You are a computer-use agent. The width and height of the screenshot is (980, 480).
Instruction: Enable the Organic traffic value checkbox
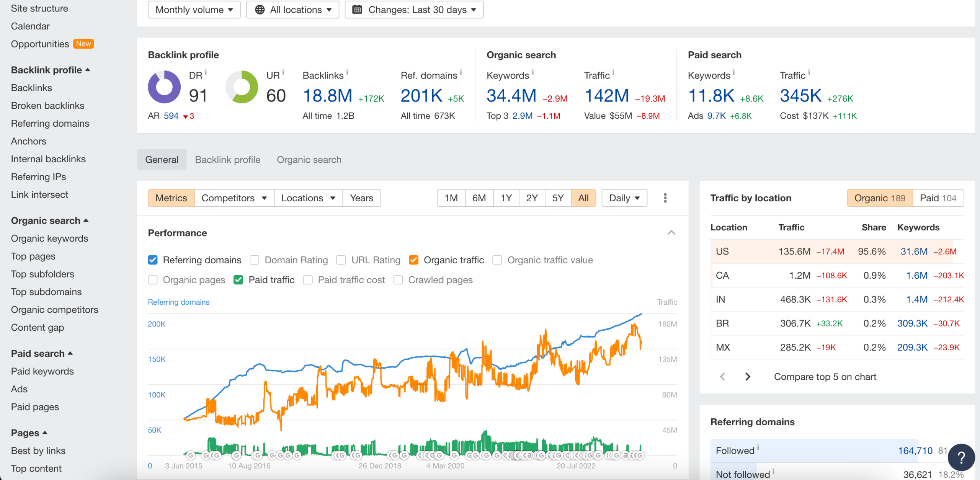point(497,260)
